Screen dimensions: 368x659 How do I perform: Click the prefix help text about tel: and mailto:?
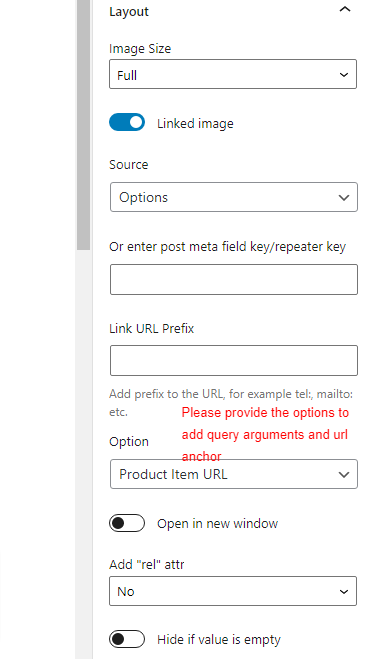231,403
